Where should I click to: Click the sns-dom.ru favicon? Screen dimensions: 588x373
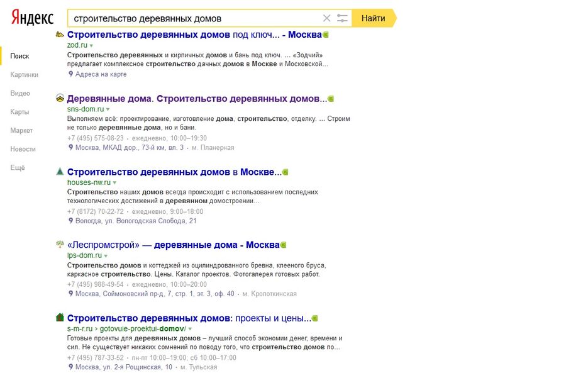(x=60, y=98)
